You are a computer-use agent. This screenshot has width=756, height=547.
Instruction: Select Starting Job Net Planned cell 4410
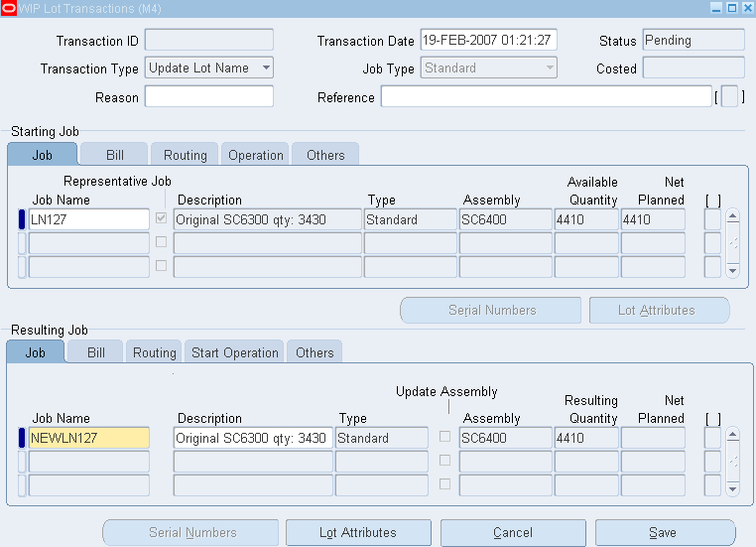pos(653,219)
